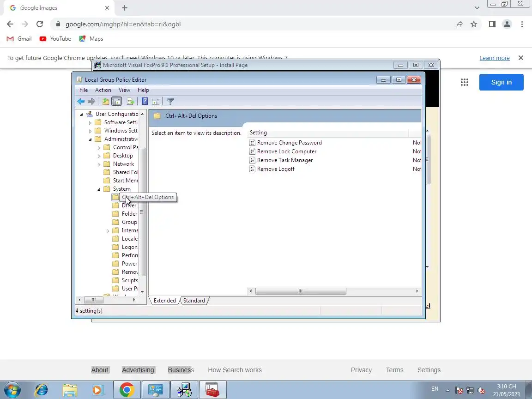
Task: Open the View menu
Action: [124, 90]
